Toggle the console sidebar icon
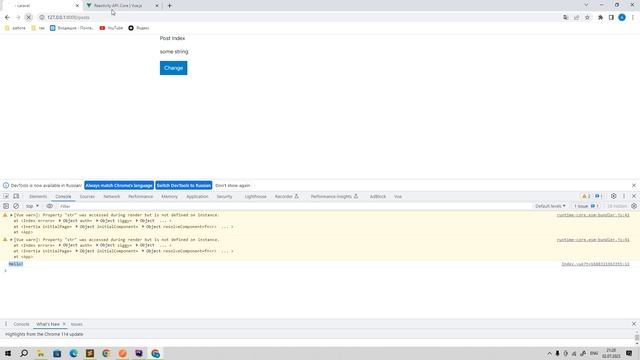Screen dimensions: 640x360 [6, 206]
